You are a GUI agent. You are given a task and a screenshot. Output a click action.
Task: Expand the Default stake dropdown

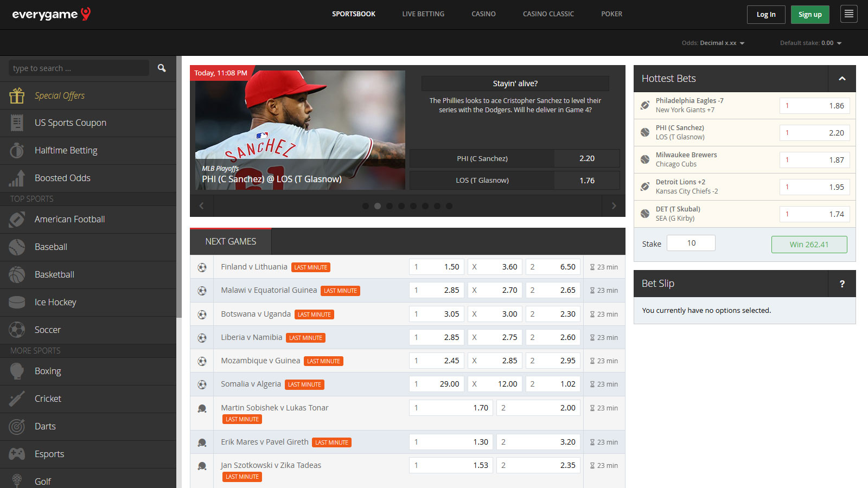pyautogui.click(x=810, y=43)
